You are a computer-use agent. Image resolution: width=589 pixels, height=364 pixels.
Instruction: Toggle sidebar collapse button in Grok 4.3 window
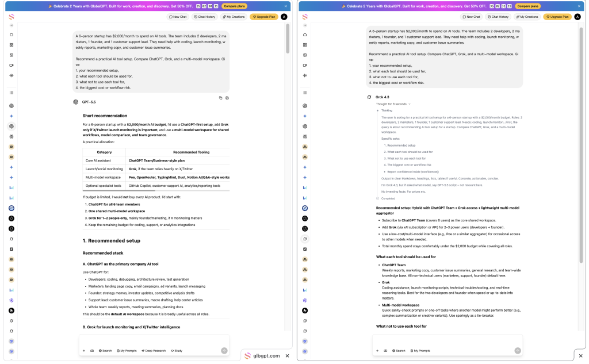click(x=305, y=25)
